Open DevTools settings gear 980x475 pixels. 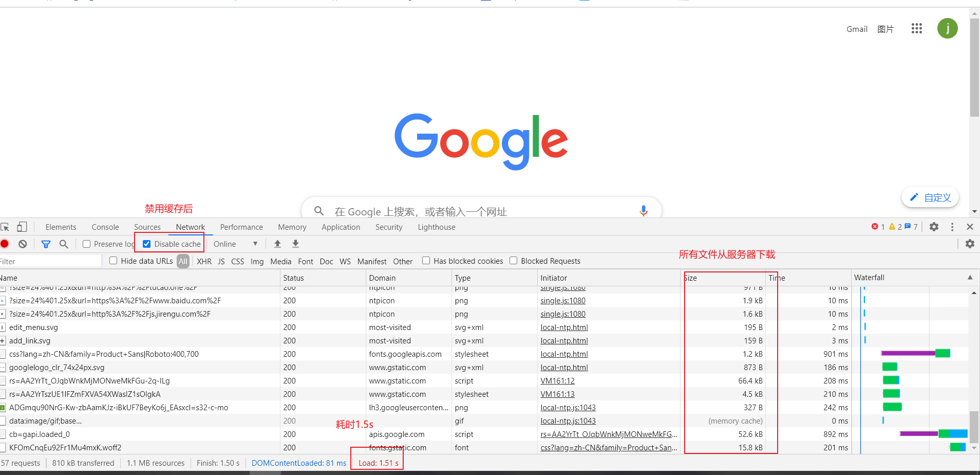(x=934, y=227)
